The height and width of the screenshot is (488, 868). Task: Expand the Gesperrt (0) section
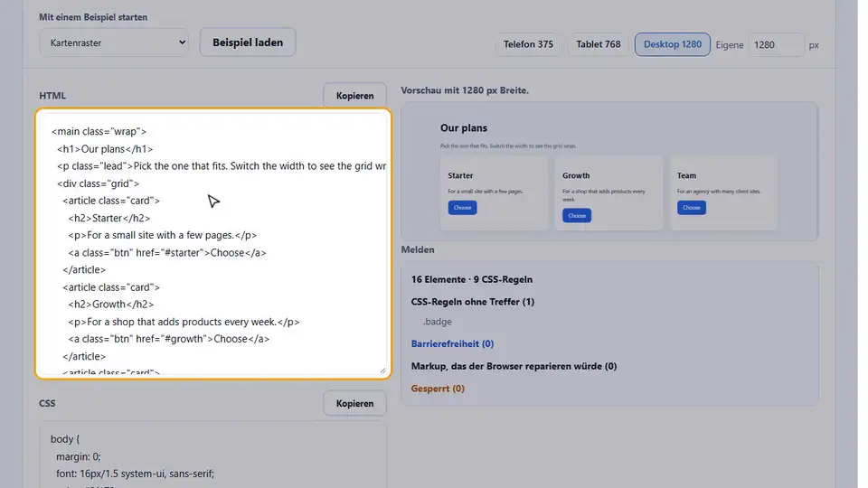(438, 389)
